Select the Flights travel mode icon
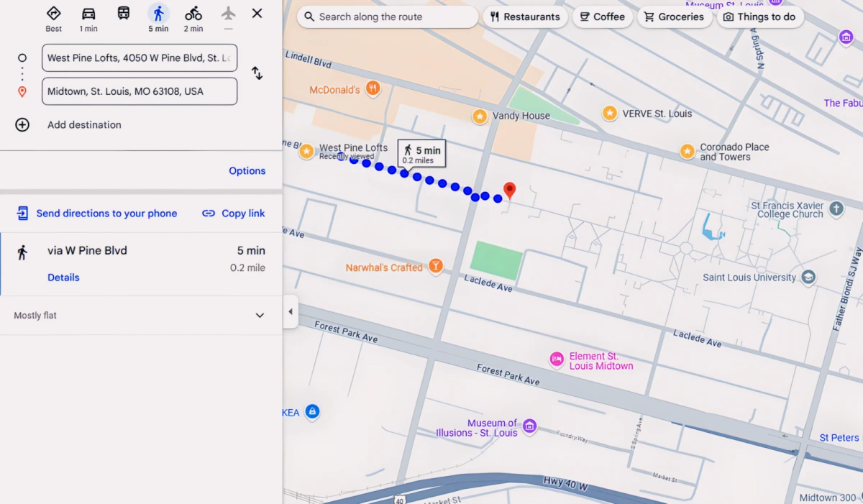This screenshot has height=504, width=863. [x=228, y=14]
